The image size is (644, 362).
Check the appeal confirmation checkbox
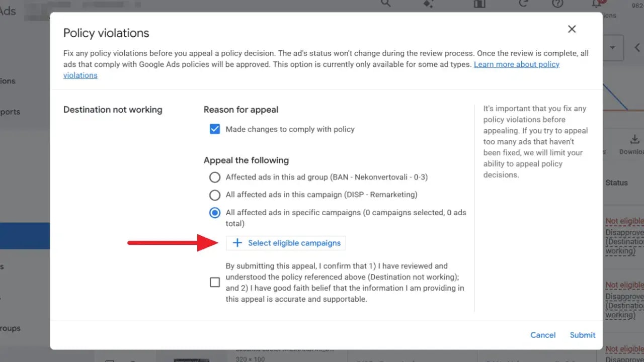pyautogui.click(x=215, y=282)
